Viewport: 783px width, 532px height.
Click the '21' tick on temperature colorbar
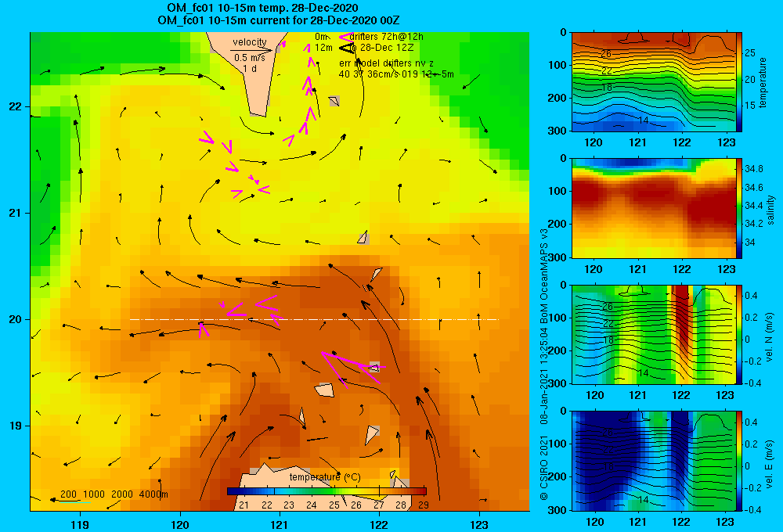pos(244,505)
